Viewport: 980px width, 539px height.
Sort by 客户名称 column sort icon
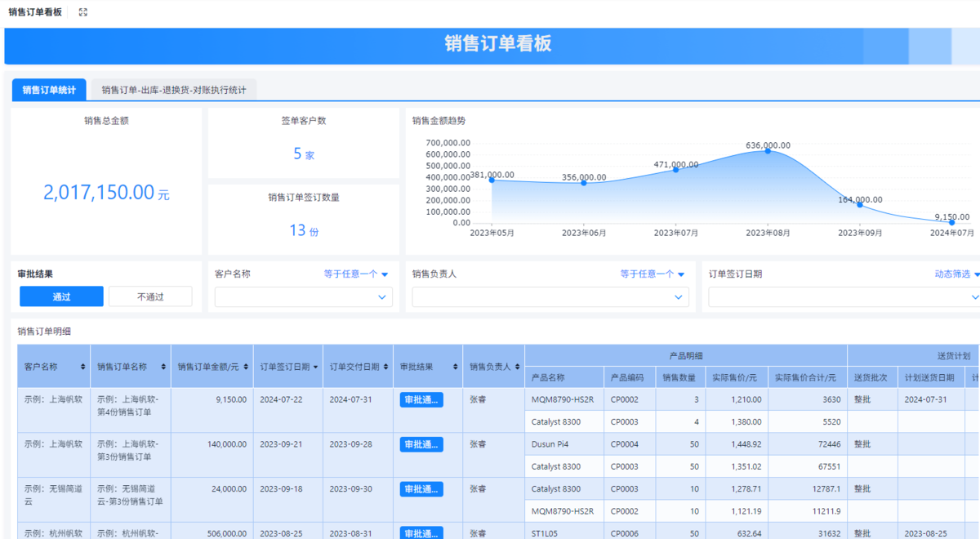point(82,367)
